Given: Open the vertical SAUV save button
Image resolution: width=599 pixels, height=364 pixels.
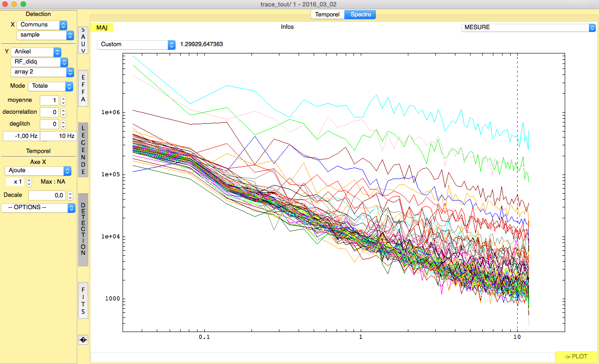Looking at the screenshot, I should 83,40.
